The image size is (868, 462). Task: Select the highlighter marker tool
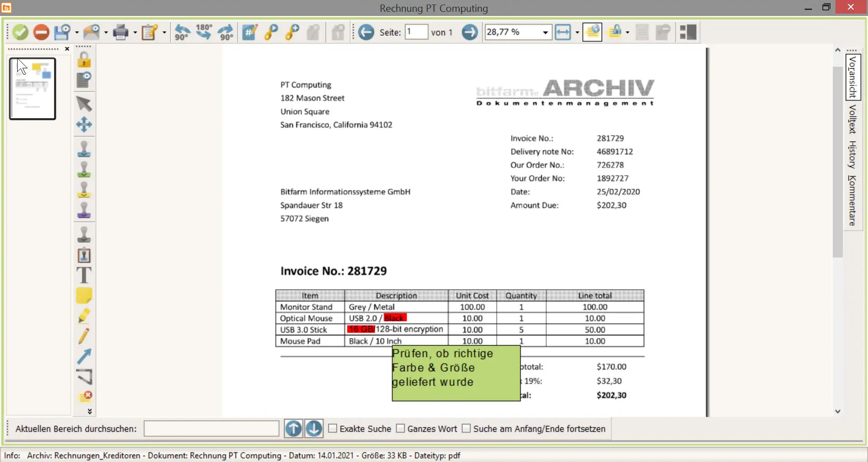click(x=84, y=316)
